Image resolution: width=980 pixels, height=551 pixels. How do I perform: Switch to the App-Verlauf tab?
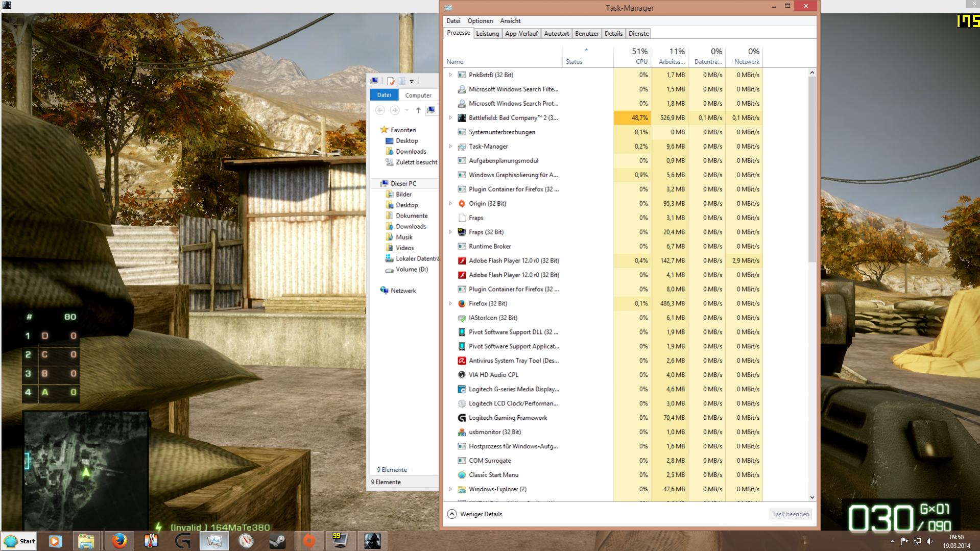click(521, 34)
